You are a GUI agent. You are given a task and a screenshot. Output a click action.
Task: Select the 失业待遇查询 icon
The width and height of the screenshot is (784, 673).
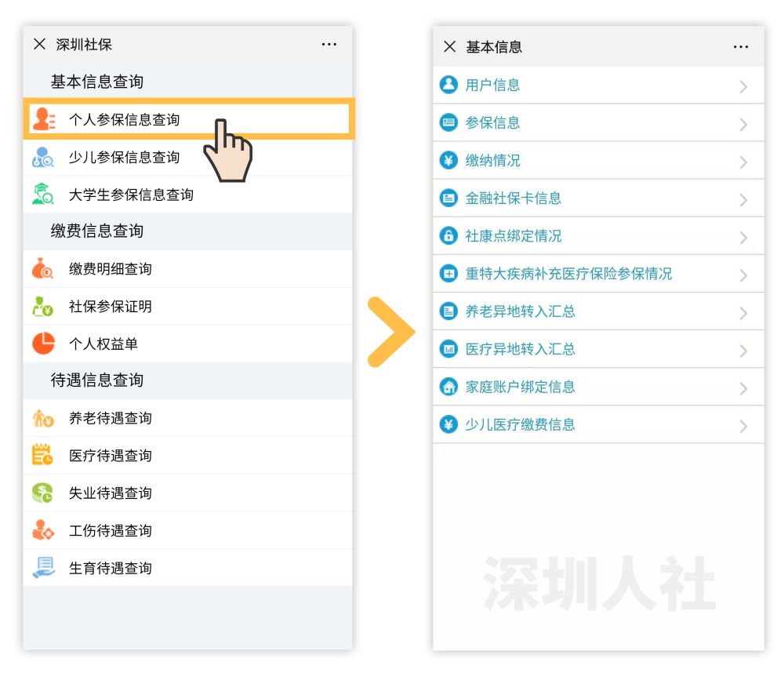pos(43,493)
